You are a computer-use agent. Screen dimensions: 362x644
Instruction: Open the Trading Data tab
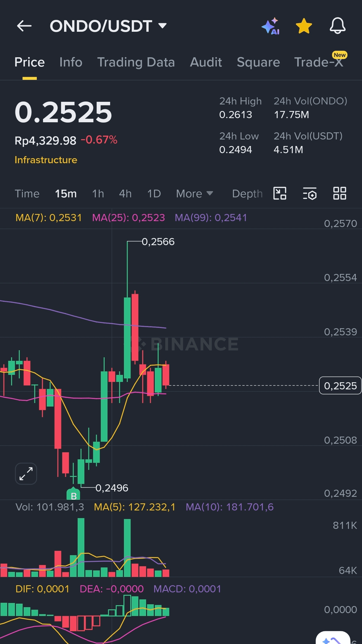click(136, 62)
